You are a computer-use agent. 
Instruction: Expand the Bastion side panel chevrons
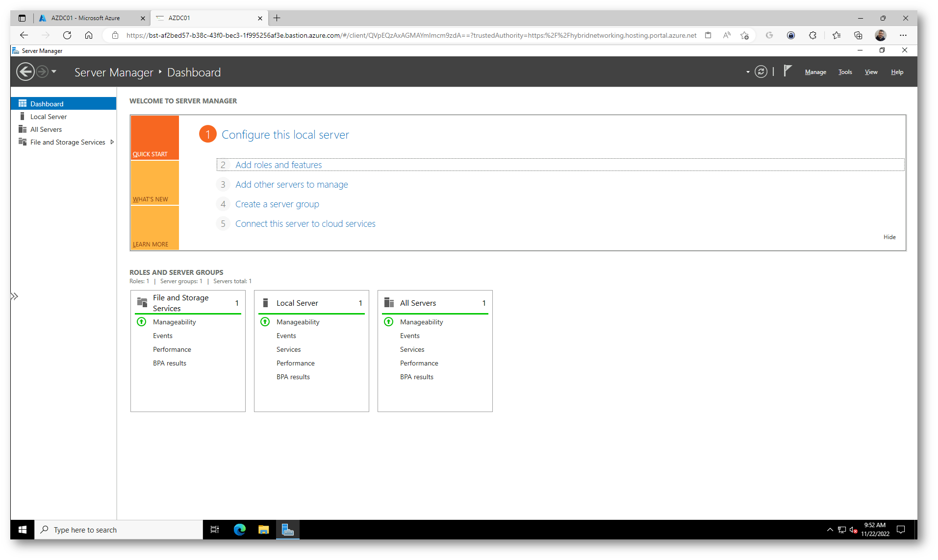[15, 296]
